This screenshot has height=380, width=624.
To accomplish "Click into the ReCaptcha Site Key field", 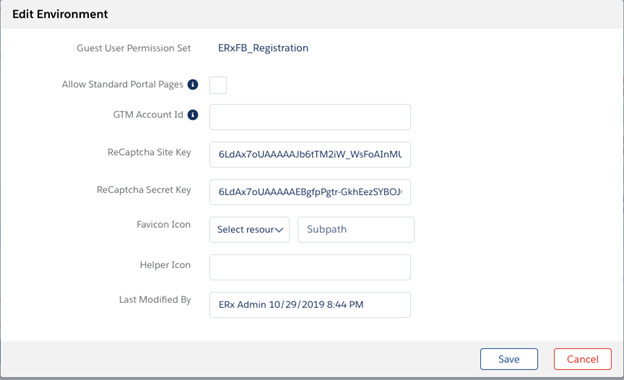I will tap(310, 154).
